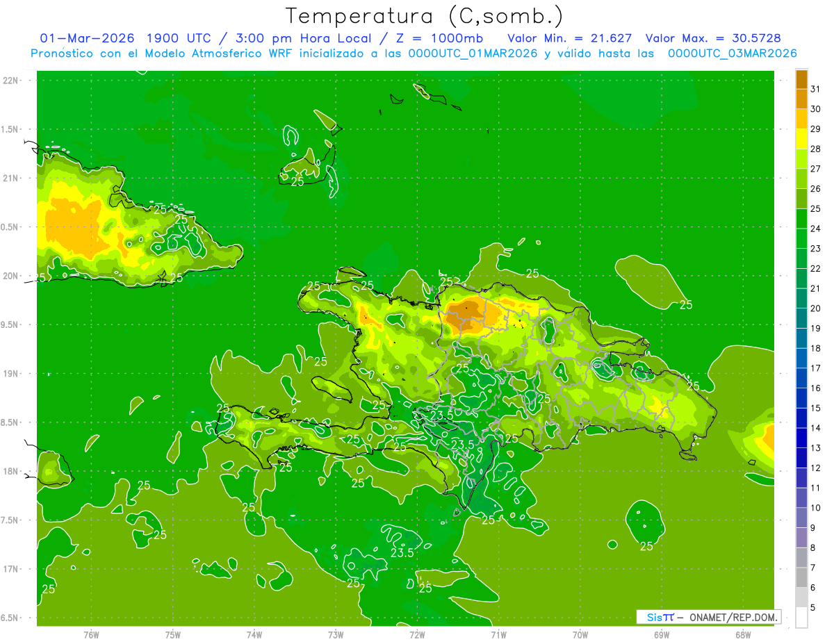Click the '72W' longitude axis label

[417, 635]
